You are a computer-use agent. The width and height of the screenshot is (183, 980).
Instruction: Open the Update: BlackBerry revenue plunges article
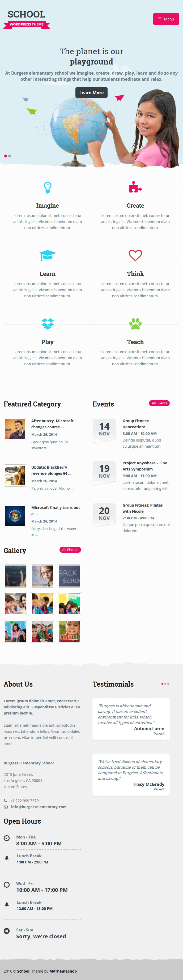point(51,470)
